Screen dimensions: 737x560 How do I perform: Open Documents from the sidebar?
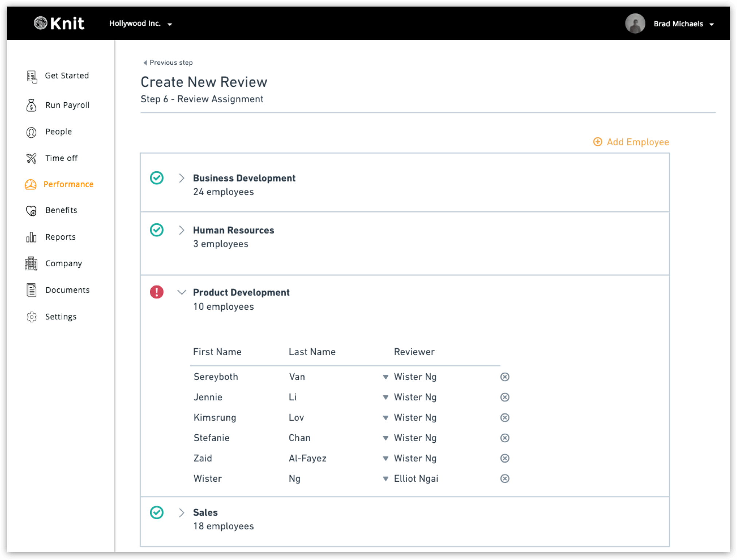67,290
